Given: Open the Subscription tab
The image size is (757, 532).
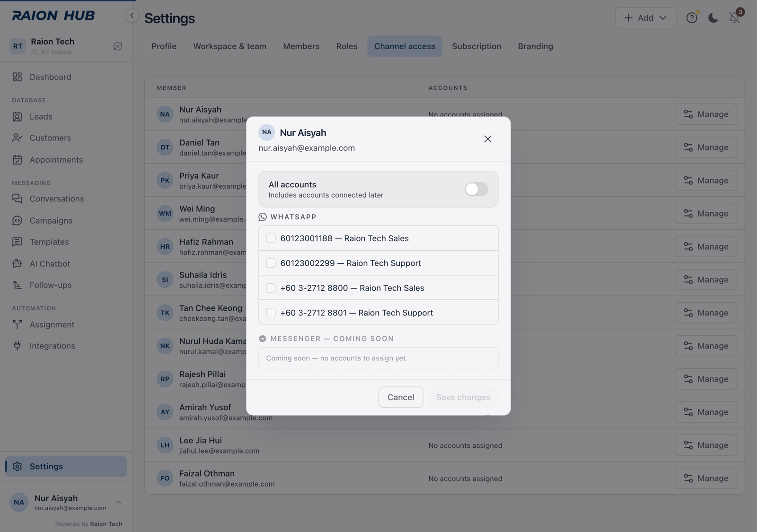Looking at the screenshot, I should [x=476, y=46].
